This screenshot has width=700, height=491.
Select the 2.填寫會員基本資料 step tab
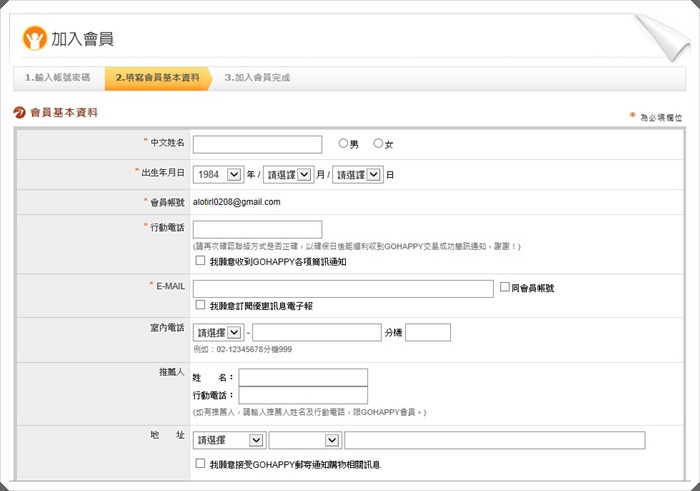coord(157,78)
